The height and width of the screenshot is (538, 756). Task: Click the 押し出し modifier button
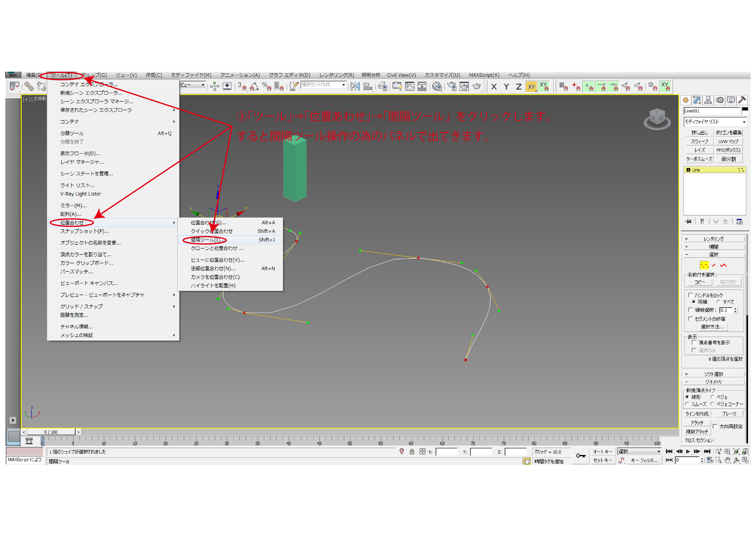[699, 133]
